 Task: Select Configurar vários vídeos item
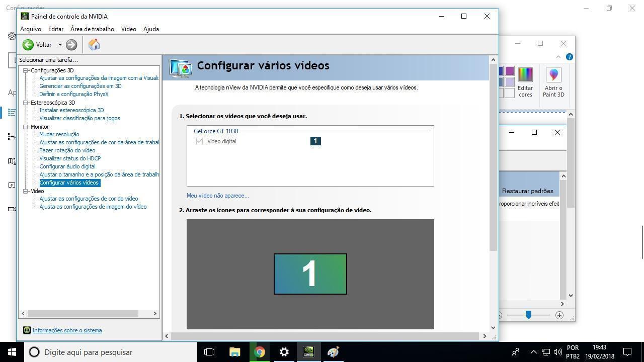tap(69, 183)
